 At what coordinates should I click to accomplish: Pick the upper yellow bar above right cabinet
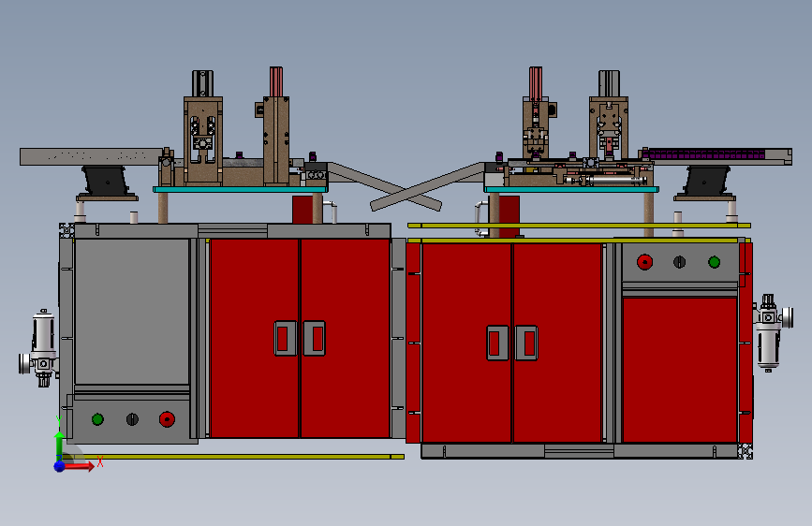tap(579, 226)
